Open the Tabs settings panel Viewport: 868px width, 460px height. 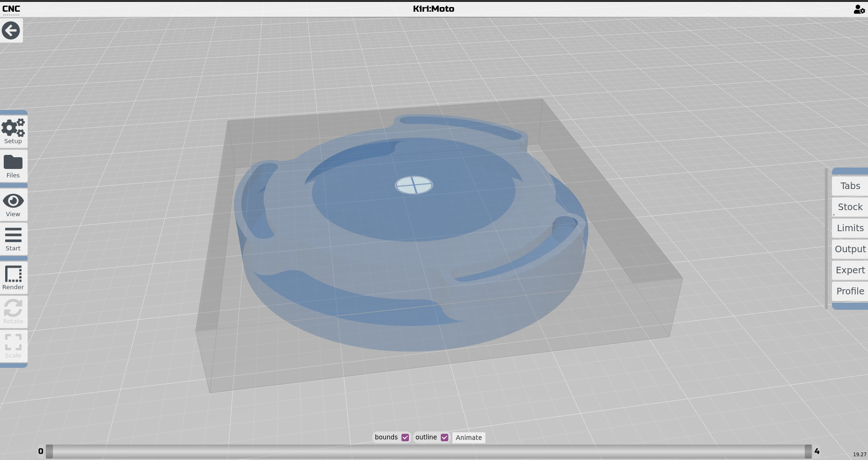[x=849, y=186]
